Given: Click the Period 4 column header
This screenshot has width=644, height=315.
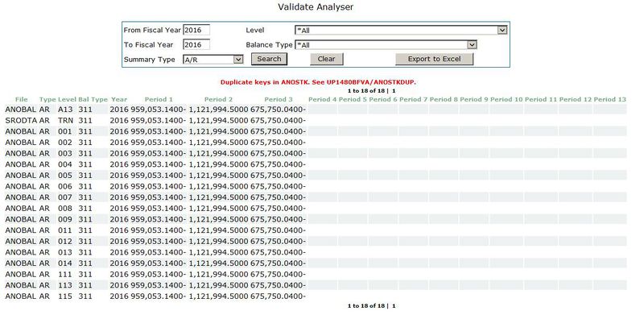Looking at the screenshot, I should coord(323,99).
